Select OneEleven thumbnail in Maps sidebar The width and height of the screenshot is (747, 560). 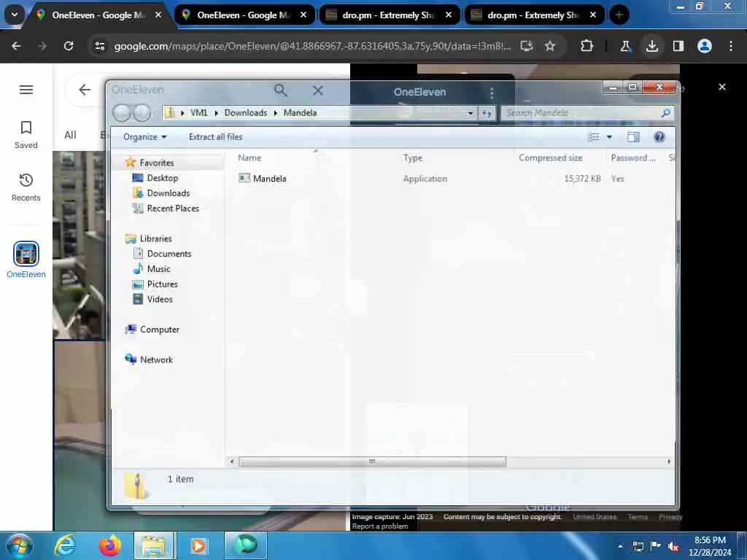click(x=26, y=254)
